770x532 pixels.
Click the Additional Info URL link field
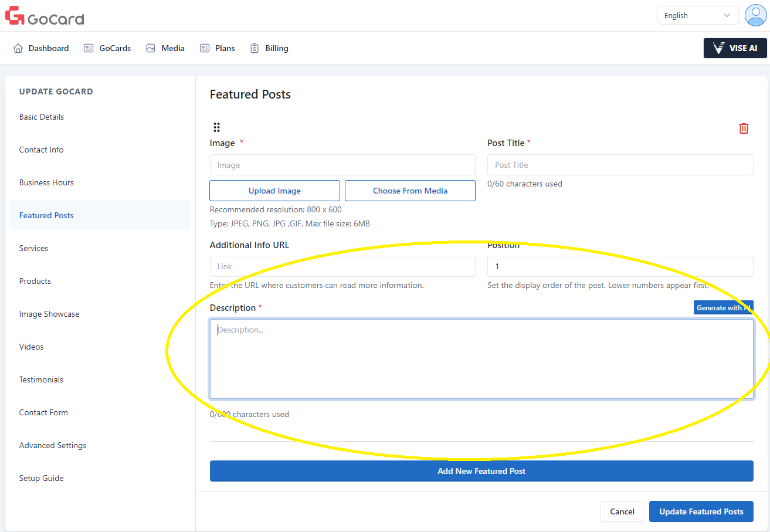tap(342, 266)
